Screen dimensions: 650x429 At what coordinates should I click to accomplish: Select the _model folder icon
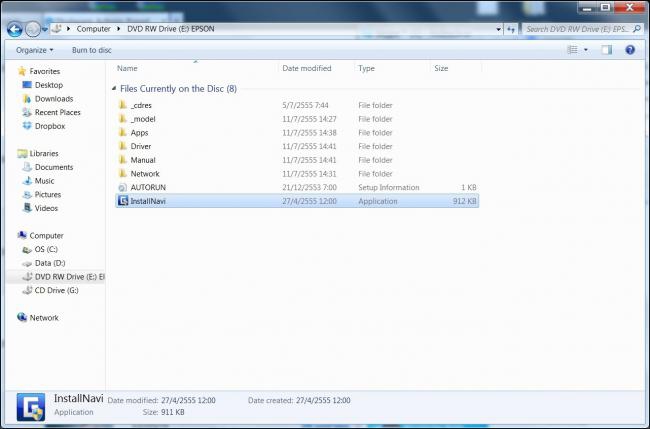pyautogui.click(x=123, y=119)
